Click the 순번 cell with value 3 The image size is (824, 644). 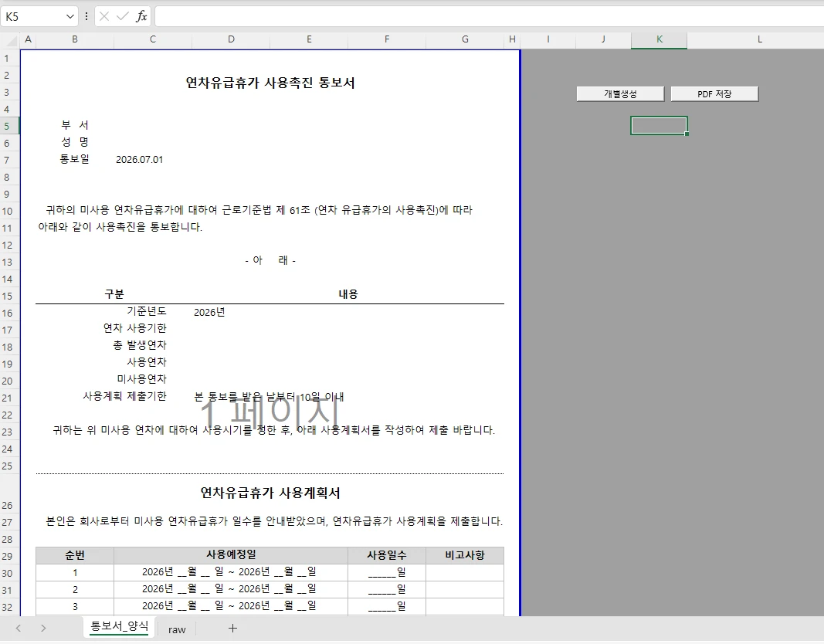tap(75, 606)
